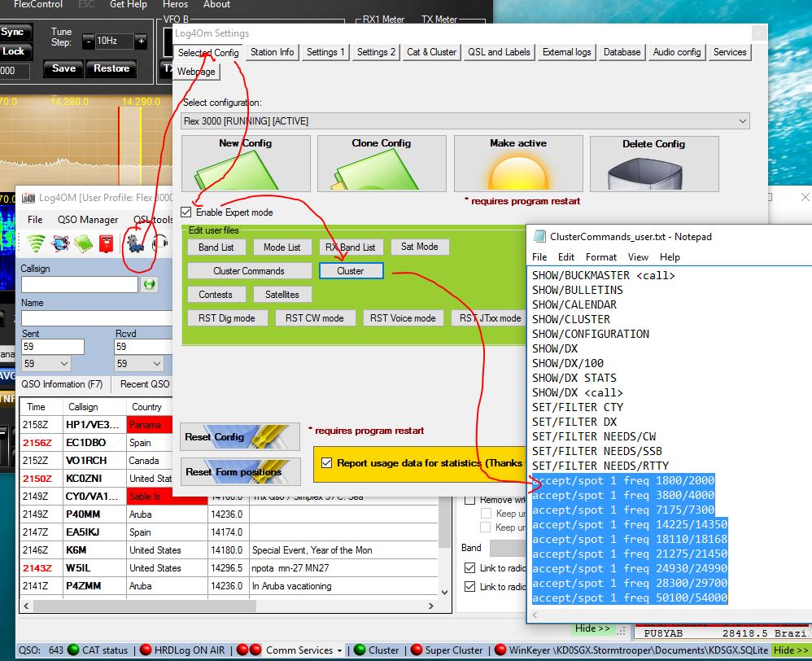The image size is (812, 661).
Task: Click the Restore button in radio window
Action: point(111,68)
